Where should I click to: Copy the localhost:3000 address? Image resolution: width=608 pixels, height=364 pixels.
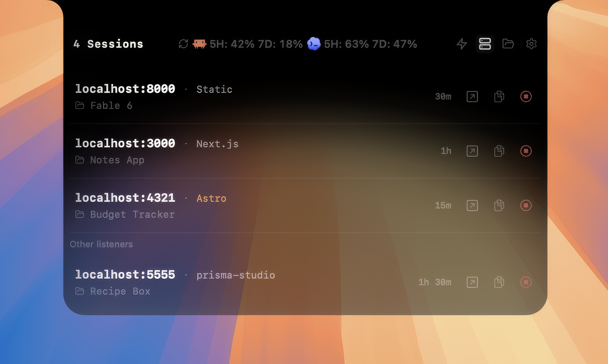499,151
